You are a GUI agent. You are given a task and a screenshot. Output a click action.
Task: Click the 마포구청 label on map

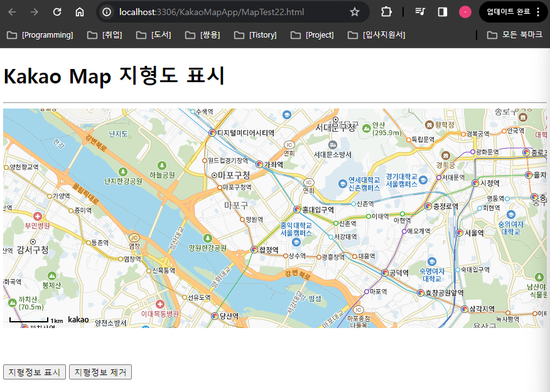tap(234, 175)
